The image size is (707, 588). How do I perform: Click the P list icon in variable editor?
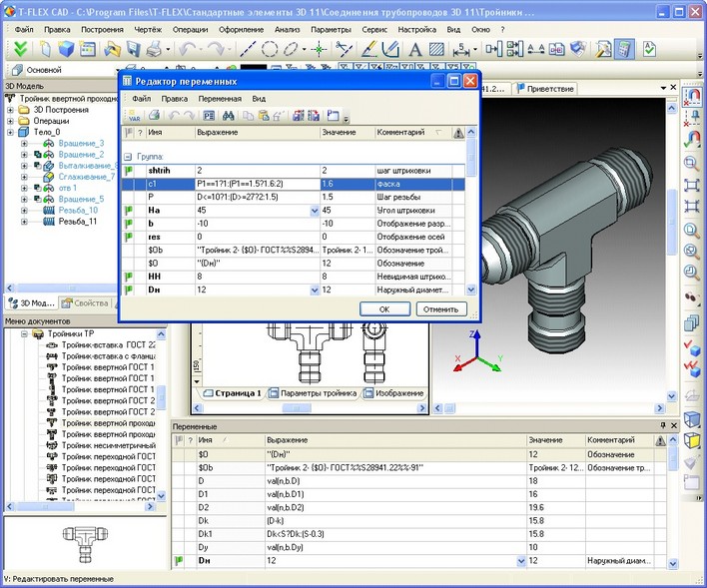209,116
